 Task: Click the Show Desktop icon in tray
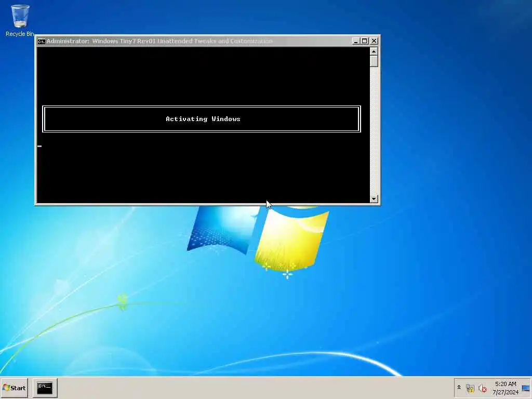(x=526, y=388)
